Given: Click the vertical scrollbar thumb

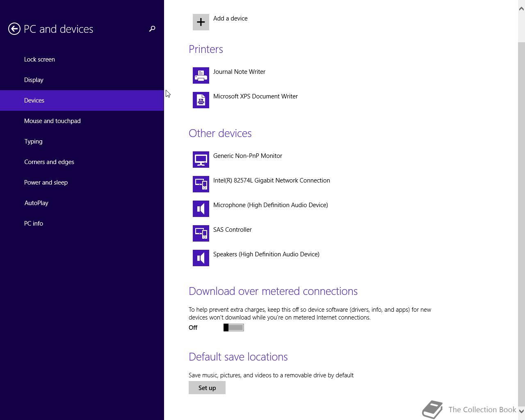Looking at the screenshot, I should click(x=521, y=224).
